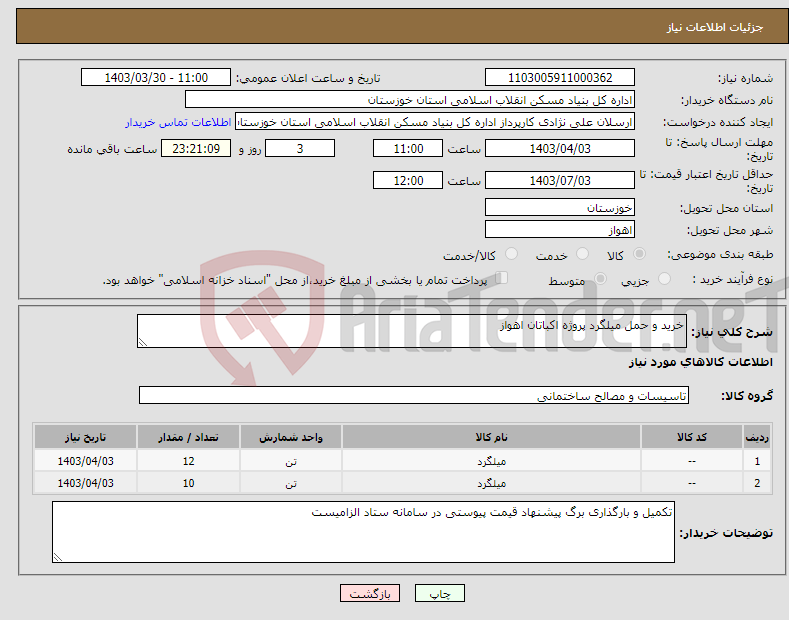Click the remaining time field 23:21:09
This screenshot has height=620, width=789.
click(196, 148)
